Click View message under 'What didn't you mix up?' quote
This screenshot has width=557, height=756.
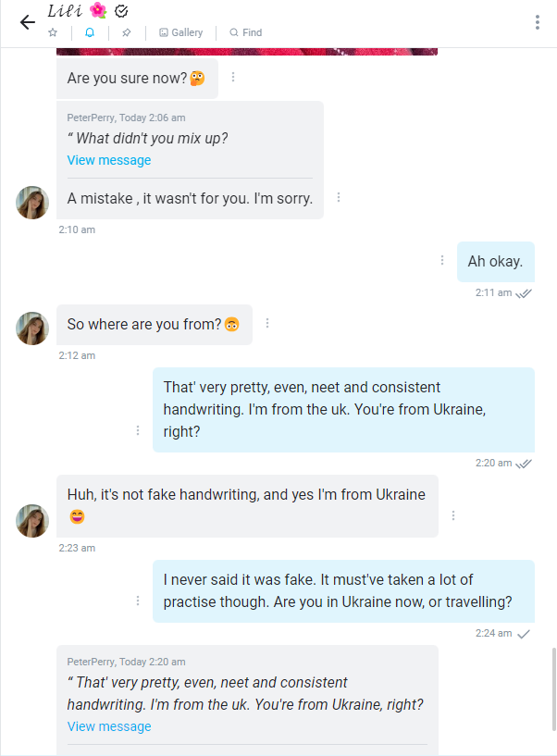pyautogui.click(x=109, y=160)
